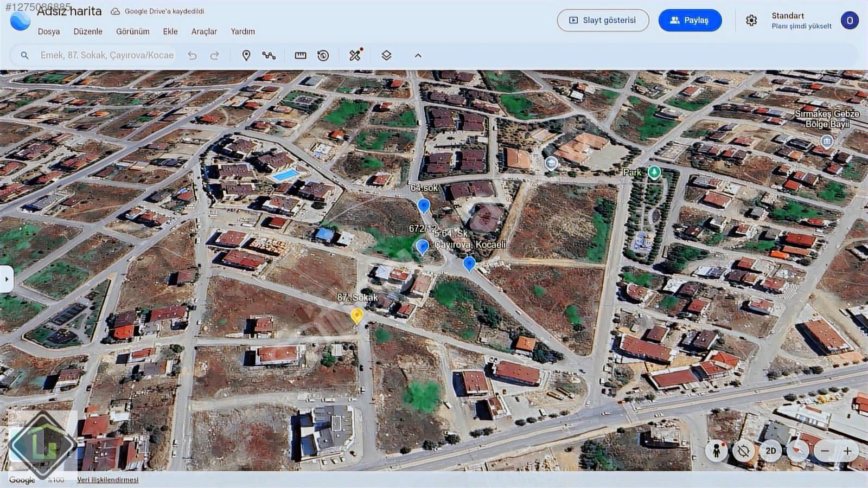Toggle the 2D view button
Viewport: 868px width, 488px height.
(x=770, y=451)
